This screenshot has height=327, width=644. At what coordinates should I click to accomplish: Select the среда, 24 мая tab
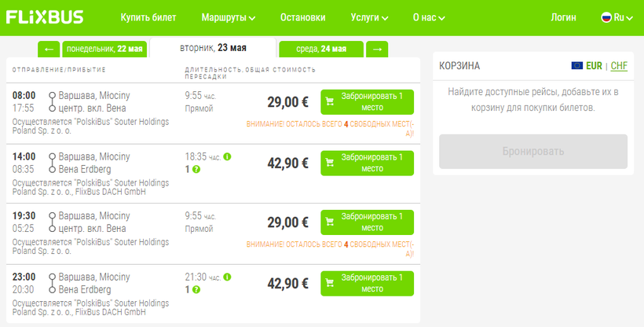[321, 49]
